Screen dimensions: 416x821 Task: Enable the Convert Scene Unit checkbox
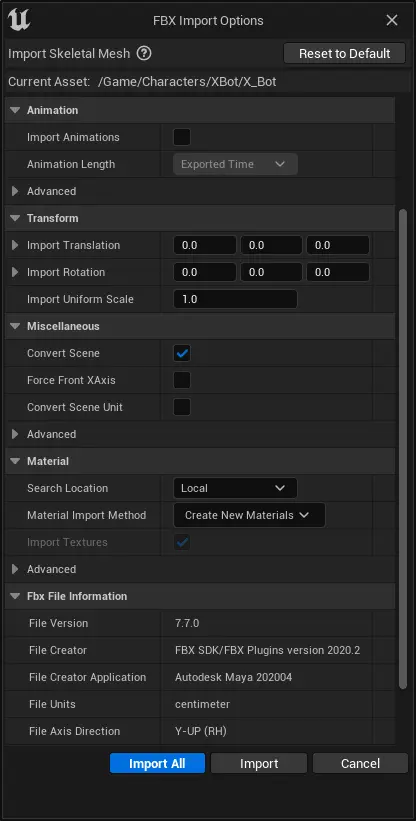182,407
